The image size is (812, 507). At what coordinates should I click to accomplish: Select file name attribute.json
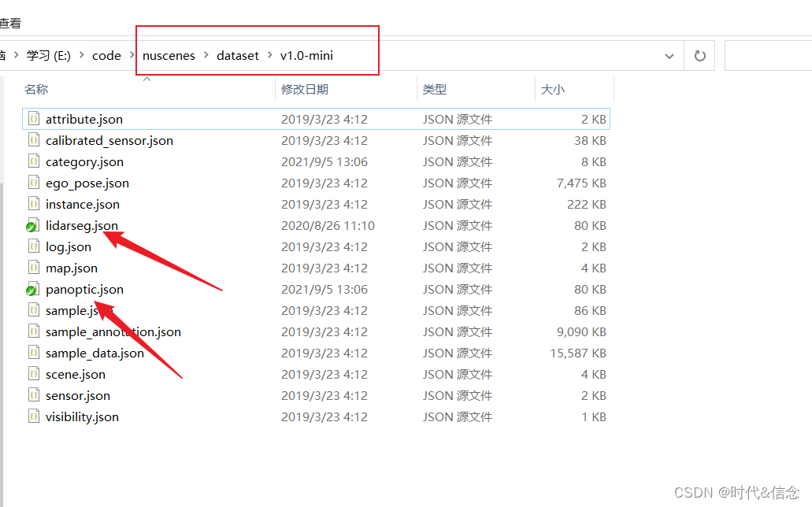coord(84,119)
